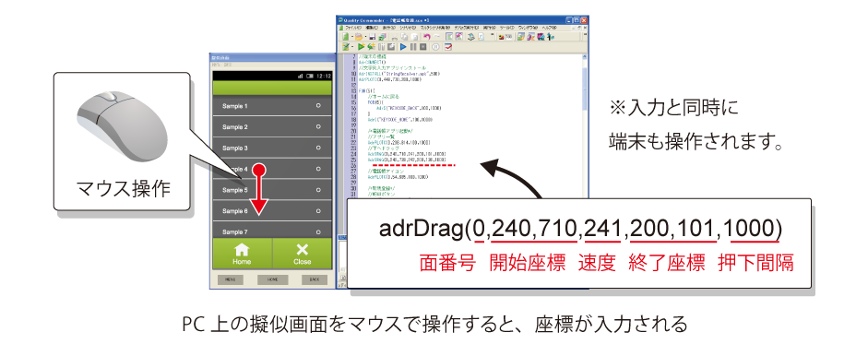Open the dropdown arrow beside the folder icon

(x=366, y=37)
